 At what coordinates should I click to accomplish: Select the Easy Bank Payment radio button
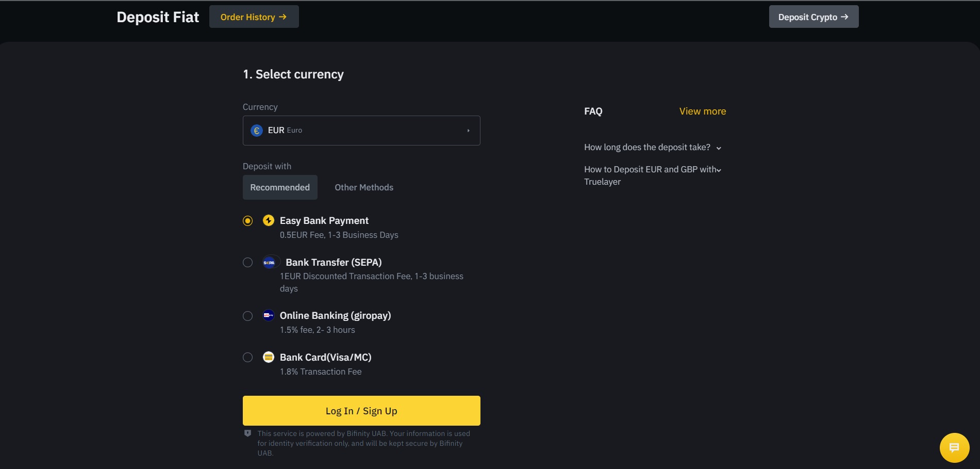pos(248,221)
